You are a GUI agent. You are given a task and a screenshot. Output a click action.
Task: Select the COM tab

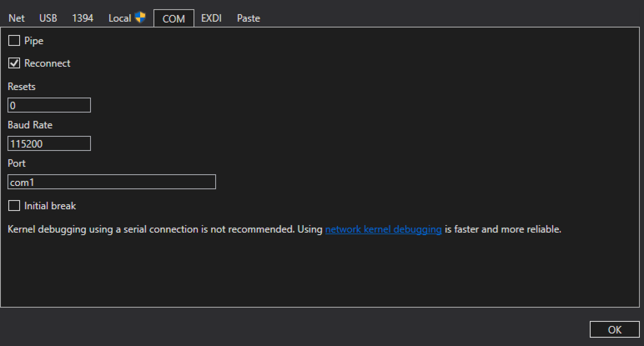pyautogui.click(x=174, y=19)
